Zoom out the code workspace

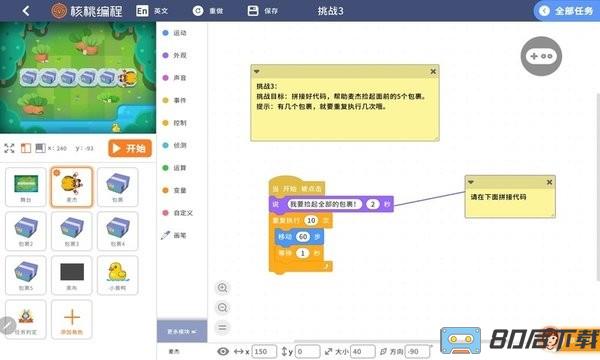click(223, 308)
